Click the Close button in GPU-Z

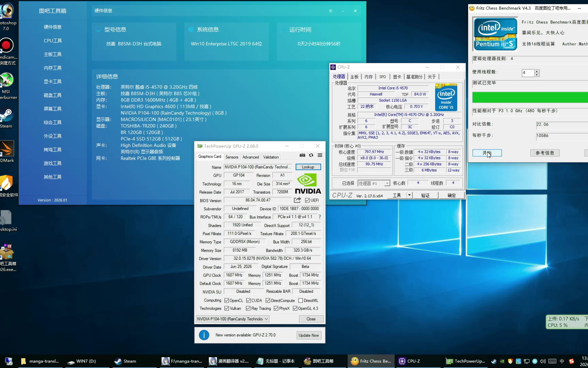click(311, 319)
